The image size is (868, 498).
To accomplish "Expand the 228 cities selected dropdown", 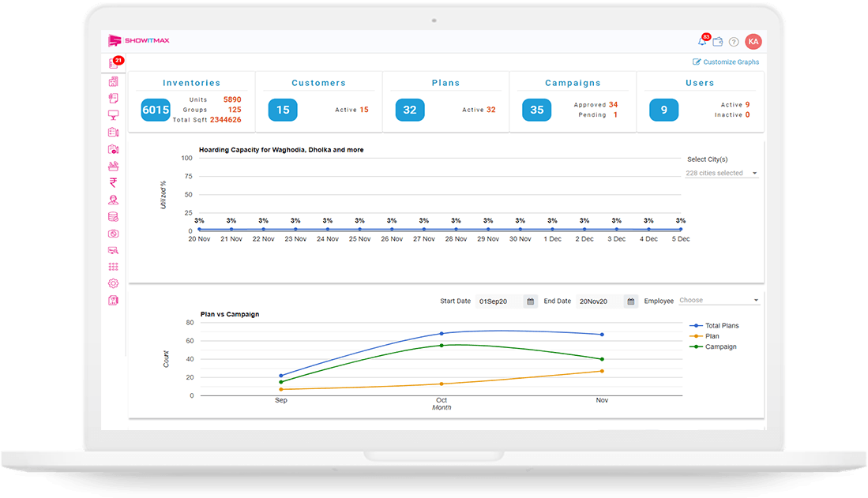I will point(721,173).
